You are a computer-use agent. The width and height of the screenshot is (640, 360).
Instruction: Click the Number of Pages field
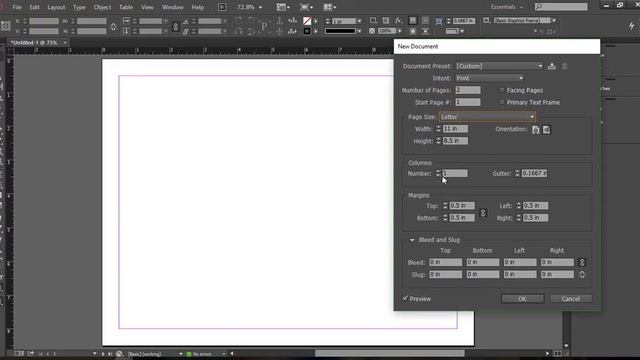tap(468, 90)
